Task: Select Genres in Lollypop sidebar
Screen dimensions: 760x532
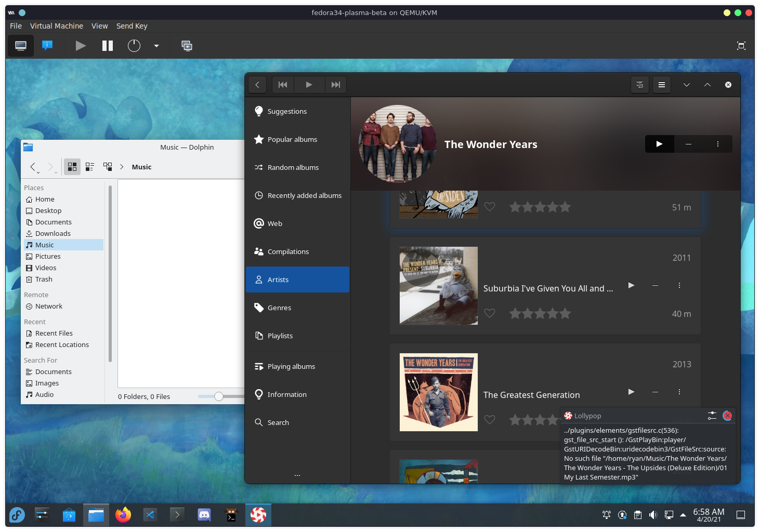Action: pos(279,308)
